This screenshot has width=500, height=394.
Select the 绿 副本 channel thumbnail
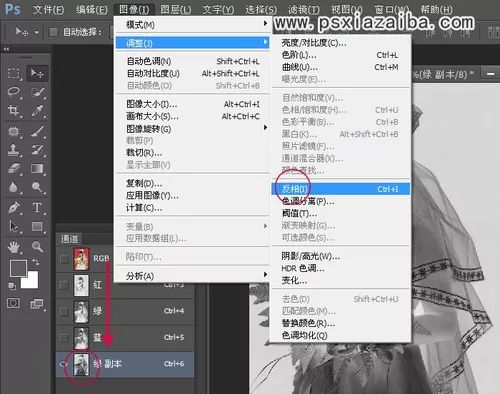click(81, 364)
